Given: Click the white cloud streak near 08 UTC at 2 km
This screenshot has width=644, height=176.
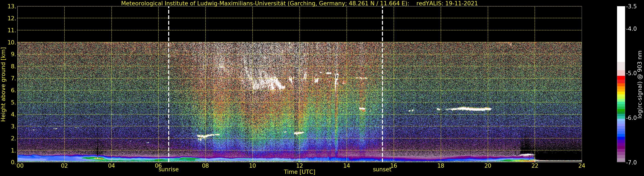Looking at the screenshot, I should tap(208, 136).
